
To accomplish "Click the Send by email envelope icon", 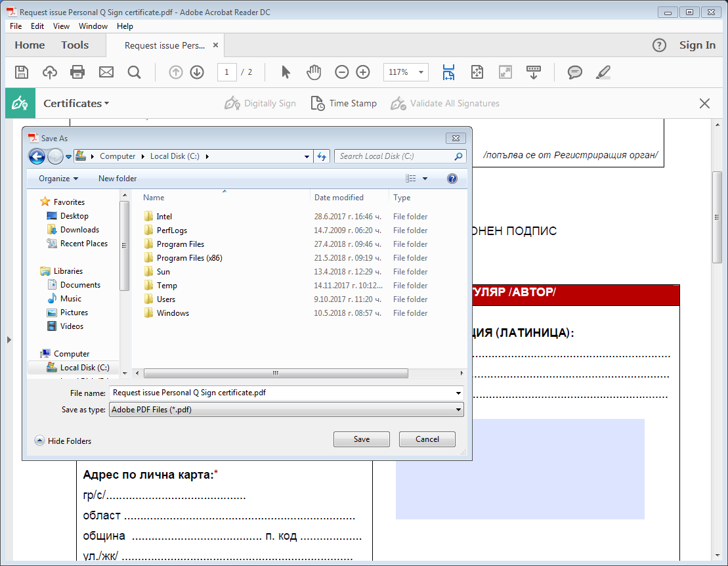I will pos(106,72).
